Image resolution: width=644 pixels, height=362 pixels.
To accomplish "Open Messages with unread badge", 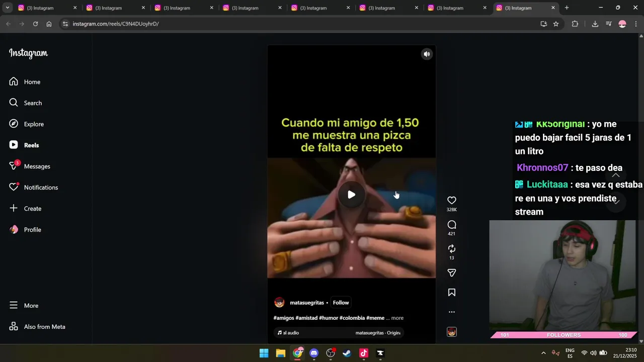I will [x=30, y=166].
